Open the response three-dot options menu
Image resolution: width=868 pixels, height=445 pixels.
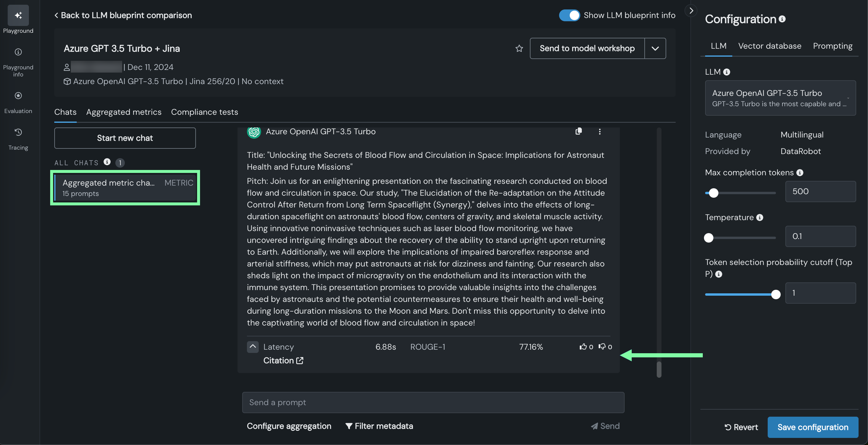pyautogui.click(x=600, y=132)
